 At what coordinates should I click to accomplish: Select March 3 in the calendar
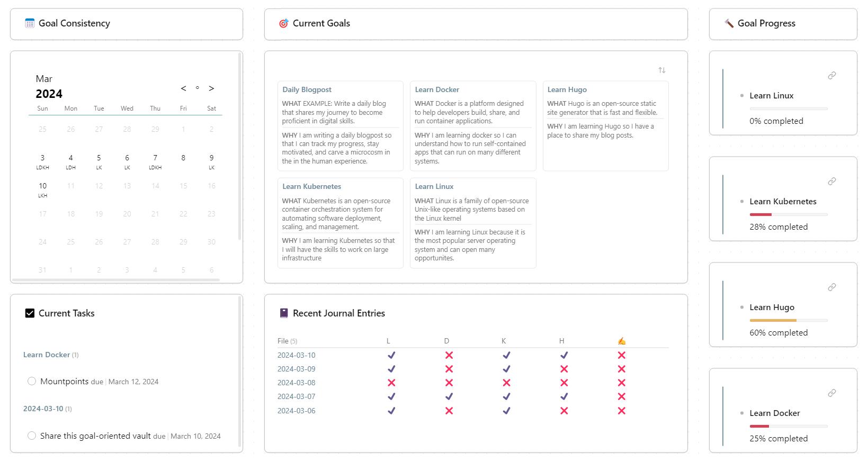click(x=43, y=158)
